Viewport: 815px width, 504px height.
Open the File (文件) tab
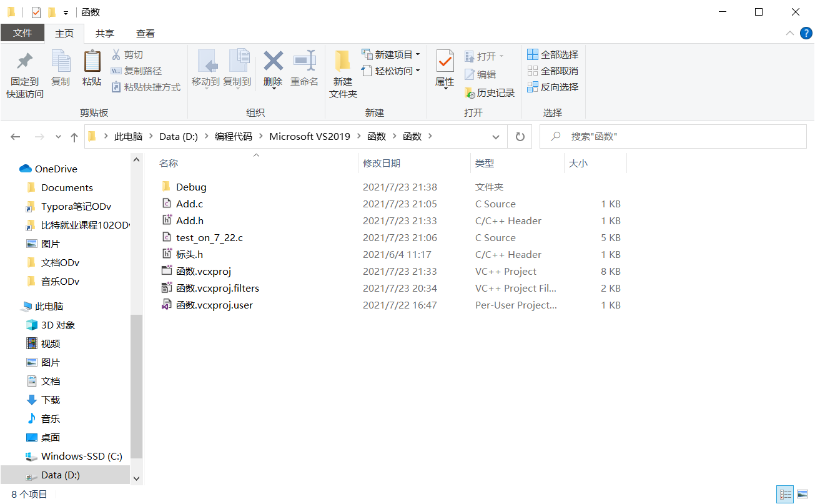(22, 33)
